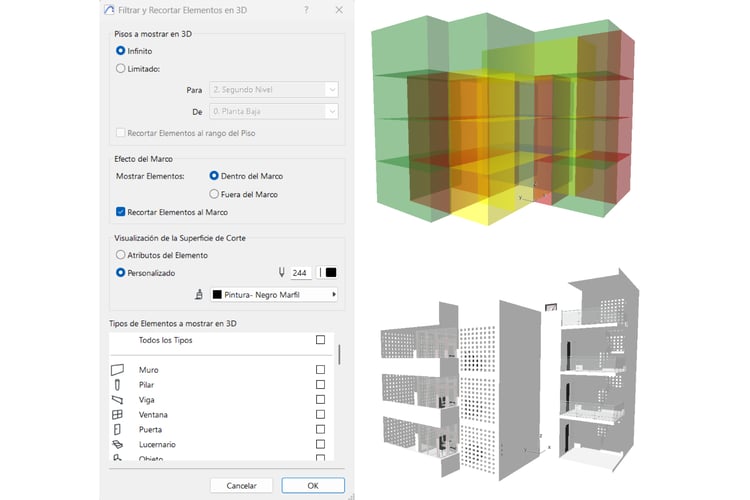Screen dimensions: 750x500
Task: Select Personalizado cut surface option
Action: point(121,273)
